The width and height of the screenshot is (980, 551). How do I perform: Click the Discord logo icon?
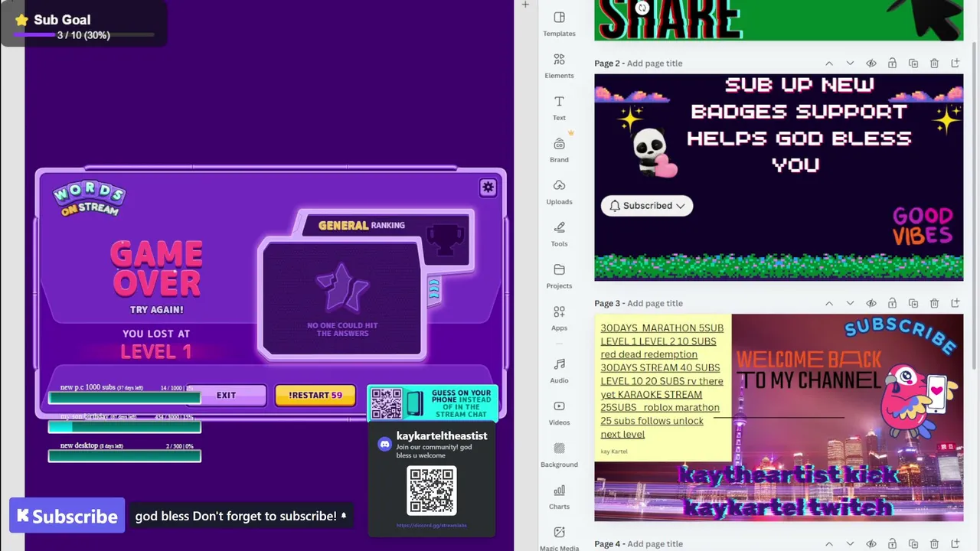[385, 444]
